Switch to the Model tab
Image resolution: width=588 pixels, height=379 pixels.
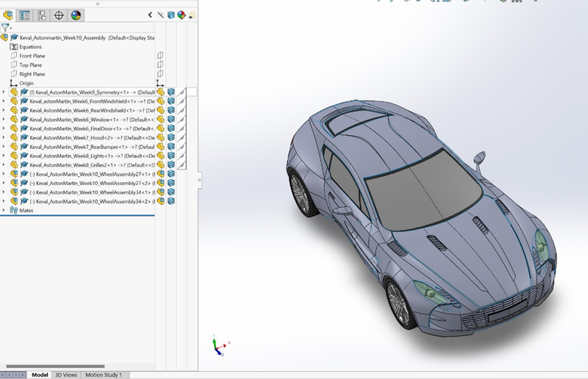(x=40, y=375)
